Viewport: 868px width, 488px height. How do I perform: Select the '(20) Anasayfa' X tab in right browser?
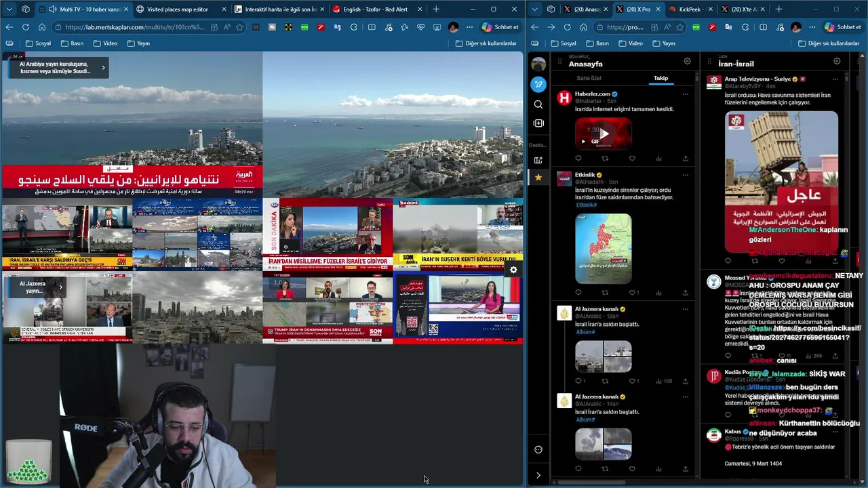(x=587, y=9)
